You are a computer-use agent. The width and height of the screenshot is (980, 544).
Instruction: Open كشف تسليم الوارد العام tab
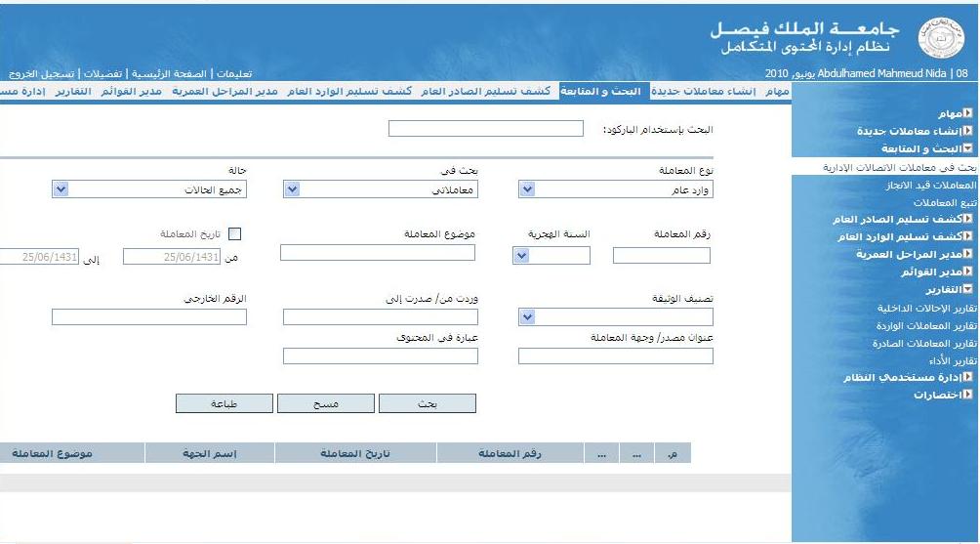(x=349, y=91)
